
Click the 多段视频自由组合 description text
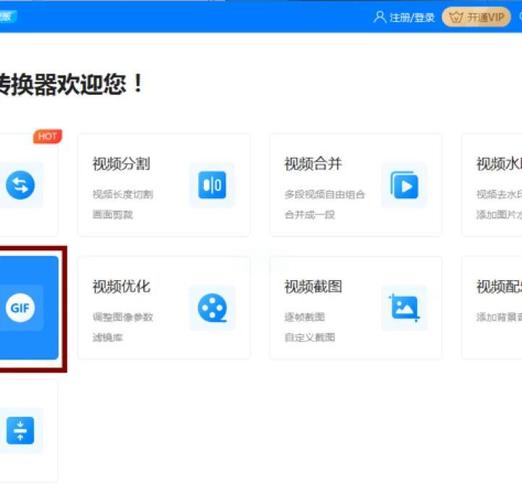tap(325, 194)
